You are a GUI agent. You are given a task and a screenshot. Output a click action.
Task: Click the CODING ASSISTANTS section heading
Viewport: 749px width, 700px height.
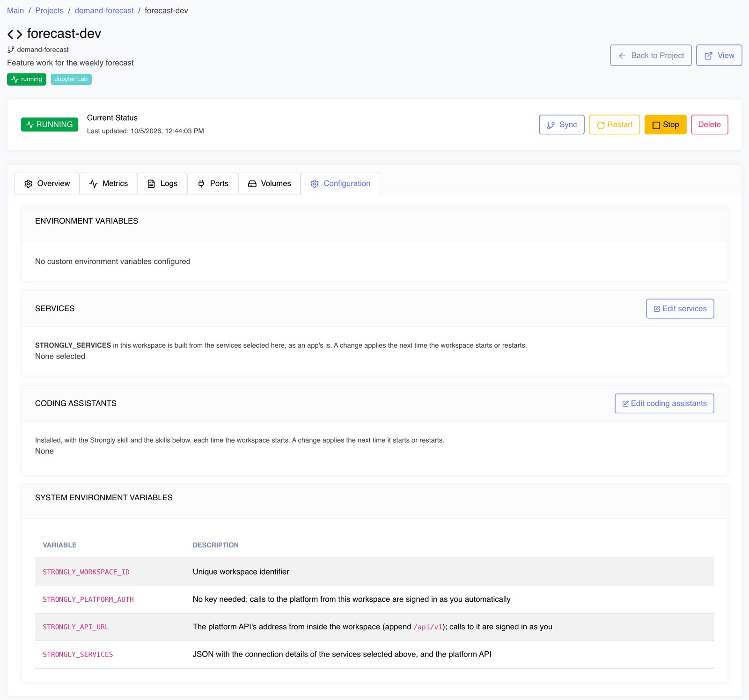click(76, 403)
